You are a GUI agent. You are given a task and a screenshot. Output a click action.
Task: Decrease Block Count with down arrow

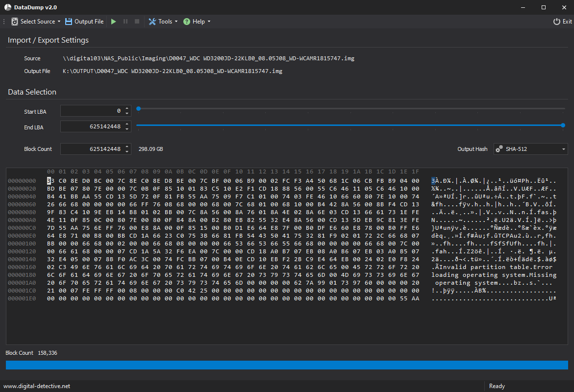tap(127, 151)
